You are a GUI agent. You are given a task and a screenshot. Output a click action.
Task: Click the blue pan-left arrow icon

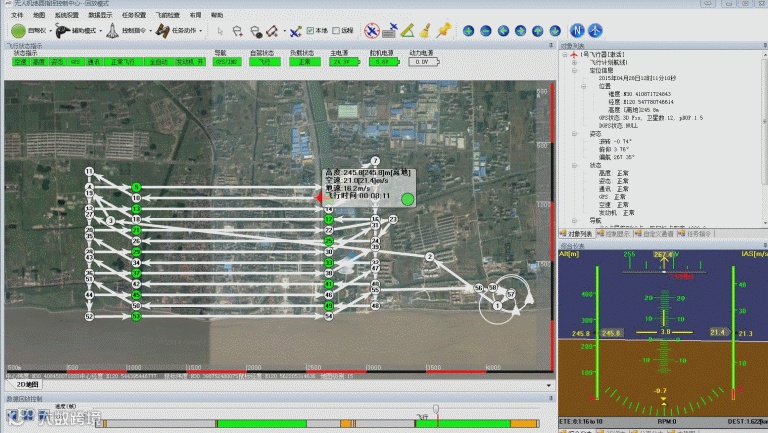click(x=503, y=31)
